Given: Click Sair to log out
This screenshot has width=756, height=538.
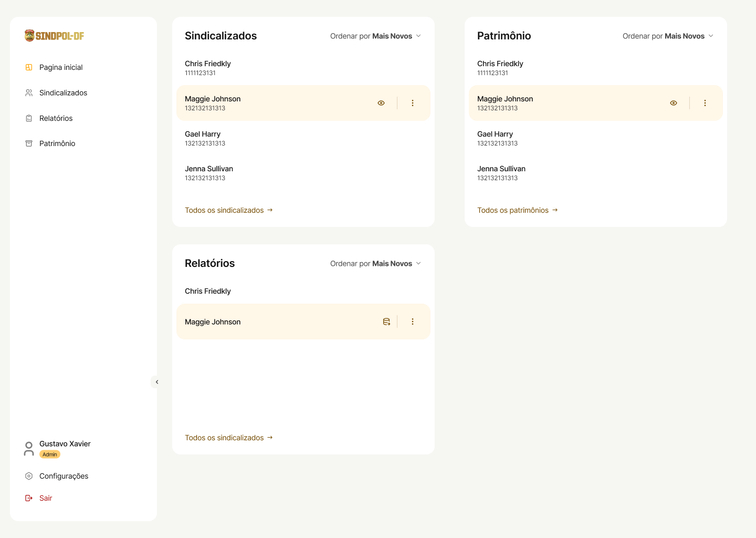Looking at the screenshot, I should pos(46,498).
